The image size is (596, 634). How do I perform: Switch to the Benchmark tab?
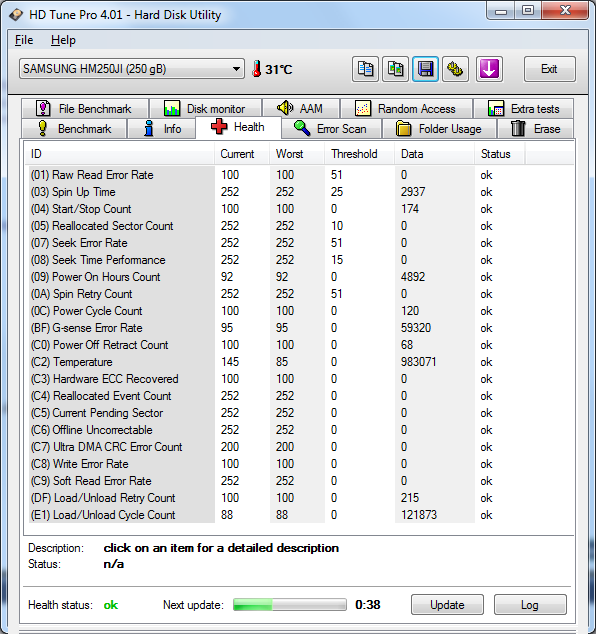click(74, 129)
